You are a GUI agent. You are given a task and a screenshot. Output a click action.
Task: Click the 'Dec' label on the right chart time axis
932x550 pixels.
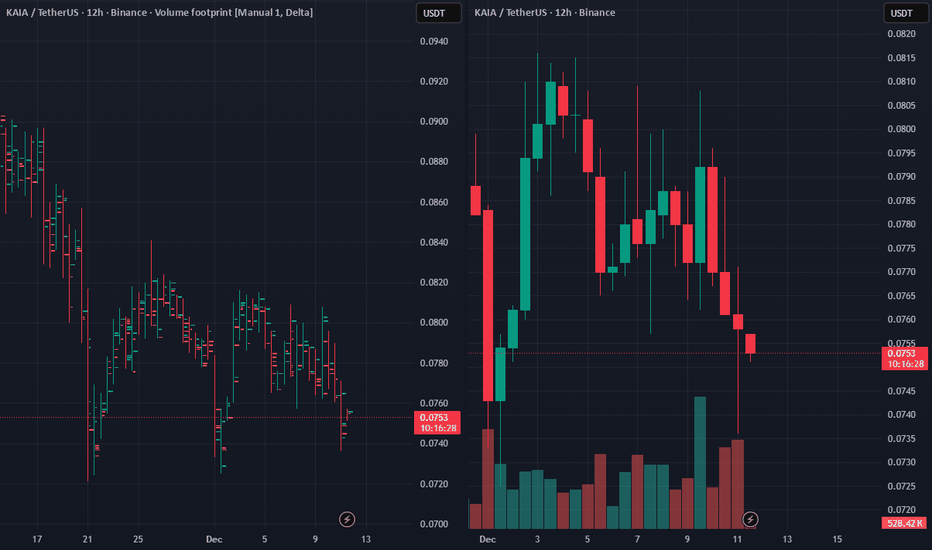tap(487, 539)
